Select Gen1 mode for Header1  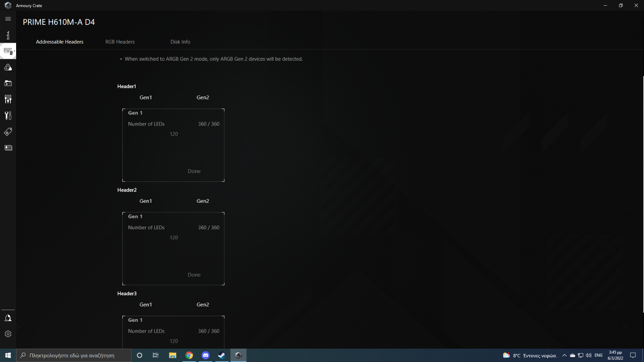(x=146, y=97)
